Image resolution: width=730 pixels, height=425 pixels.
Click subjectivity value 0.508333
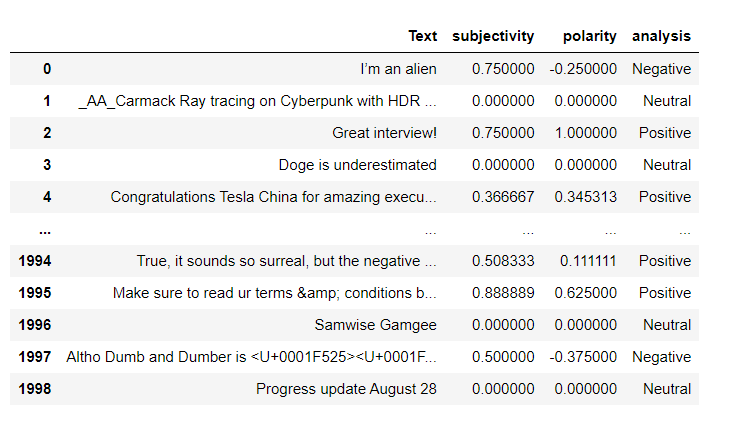503,261
